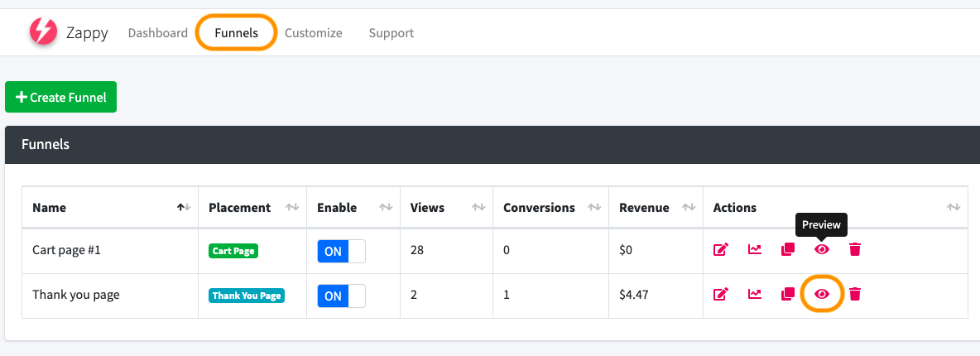Toggle the Cart page #1 enable switch
The width and height of the screenshot is (980, 356).
point(341,251)
